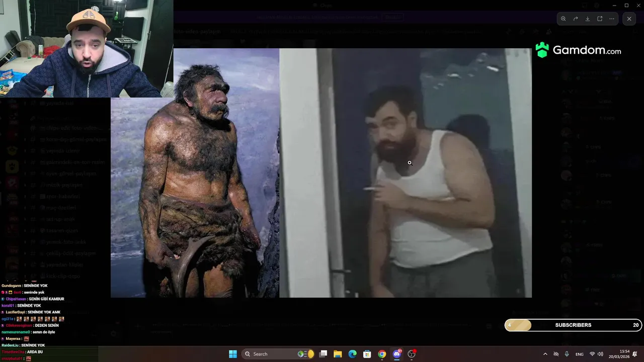Zoom in with the magnifier icon
The height and width of the screenshot is (362, 644).
click(x=563, y=19)
